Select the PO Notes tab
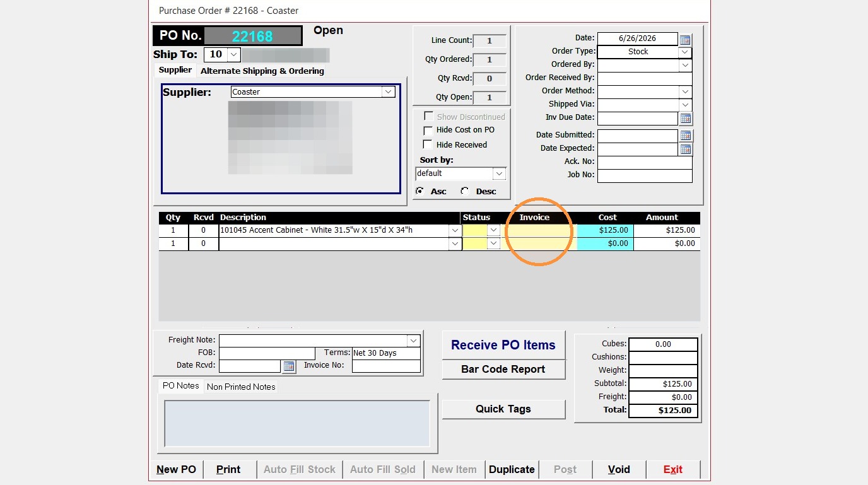Screen dimensions: 868x485 pos(180,385)
